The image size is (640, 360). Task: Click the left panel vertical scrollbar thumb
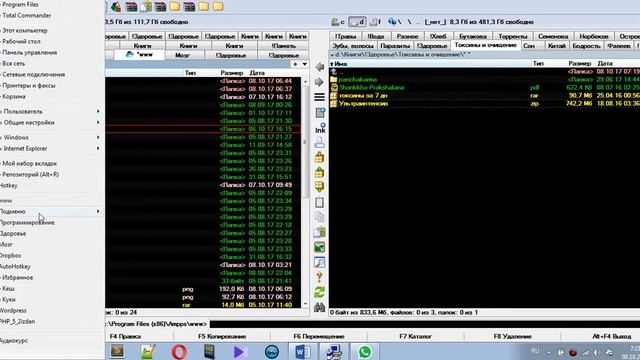tap(305, 141)
